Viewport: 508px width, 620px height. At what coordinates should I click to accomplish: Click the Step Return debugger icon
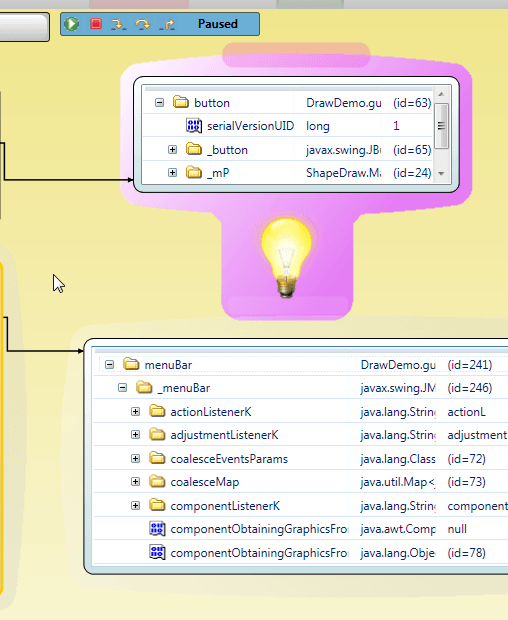tap(167, 25)
